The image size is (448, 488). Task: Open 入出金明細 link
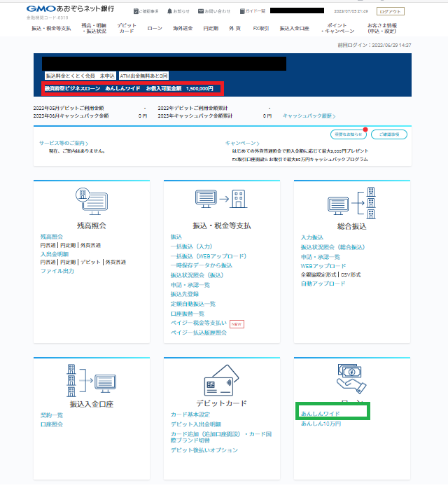55,254
